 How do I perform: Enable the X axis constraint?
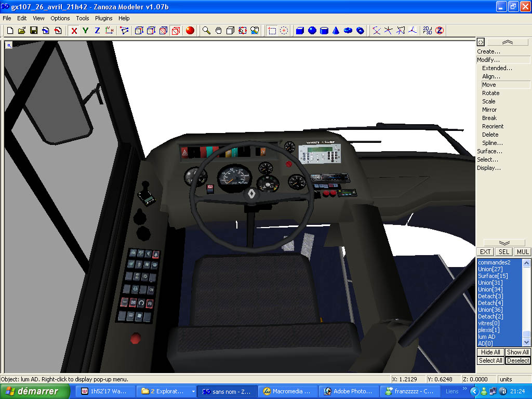tap(74, 31)
